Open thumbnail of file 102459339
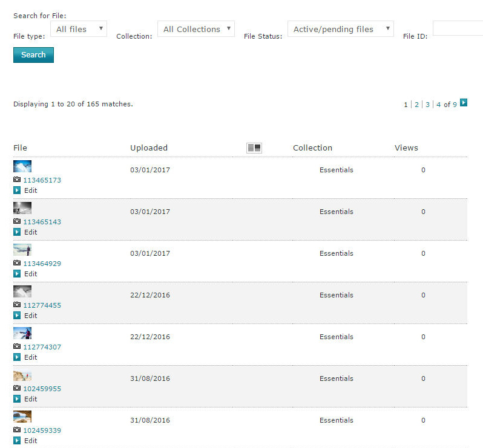Viewport: 483px width, 448px height. coord(22,417)
